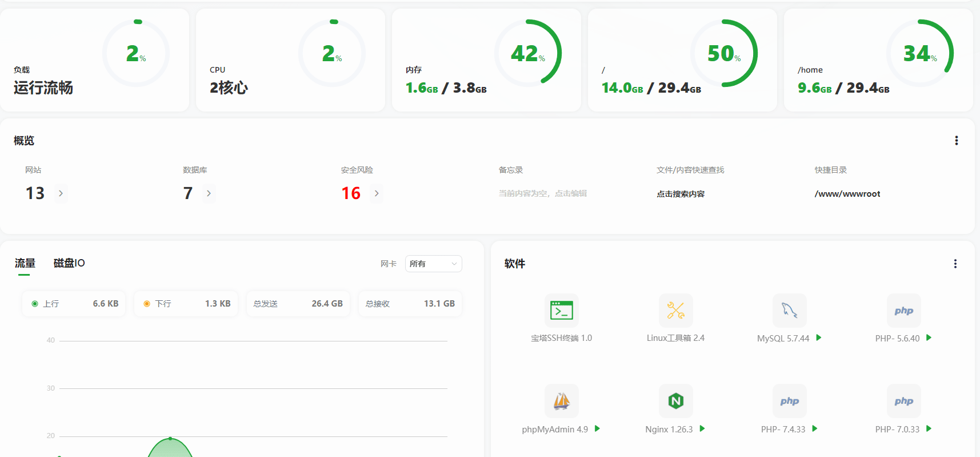Open the PHP-7.0.33 software icon
980x457 pixels.
pyautogui.click(x=903, y=401)
